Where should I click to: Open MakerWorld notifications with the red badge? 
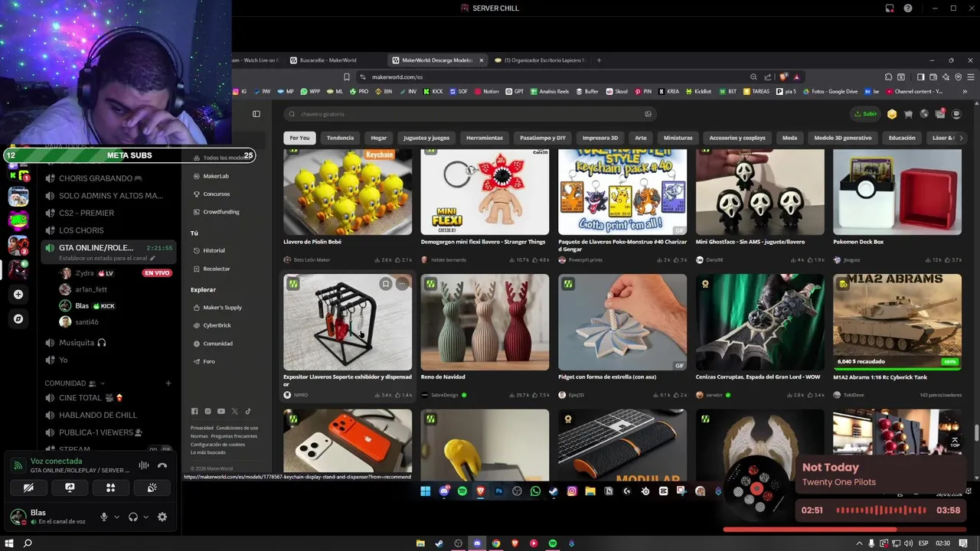pyautogui.click(x=940, y=114)
